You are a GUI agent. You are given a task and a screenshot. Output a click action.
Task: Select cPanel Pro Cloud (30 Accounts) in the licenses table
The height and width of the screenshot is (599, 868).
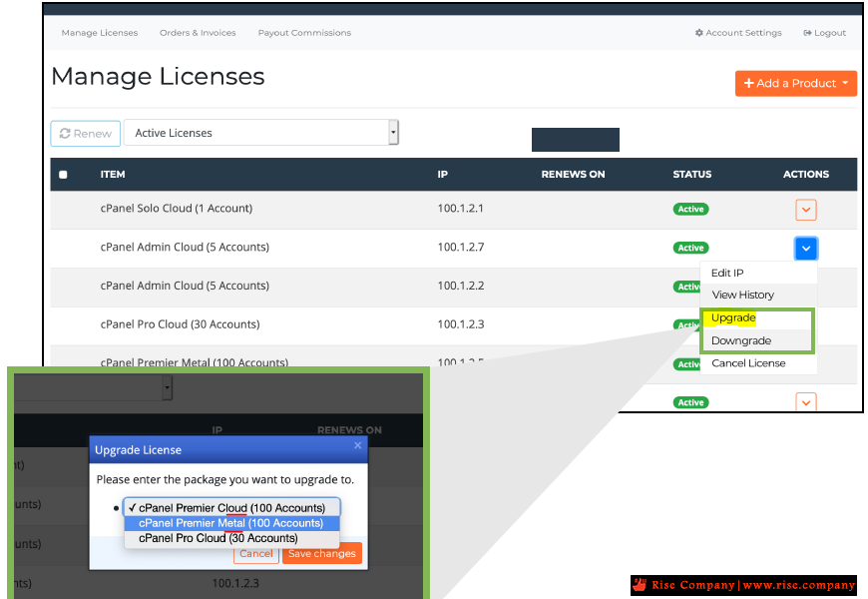(x=180, y=324)
